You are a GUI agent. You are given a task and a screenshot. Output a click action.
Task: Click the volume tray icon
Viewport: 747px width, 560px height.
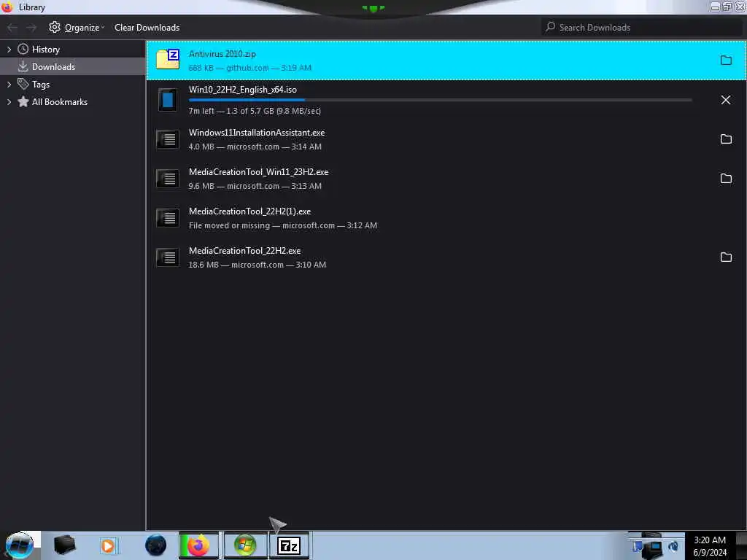pos(673,545)
